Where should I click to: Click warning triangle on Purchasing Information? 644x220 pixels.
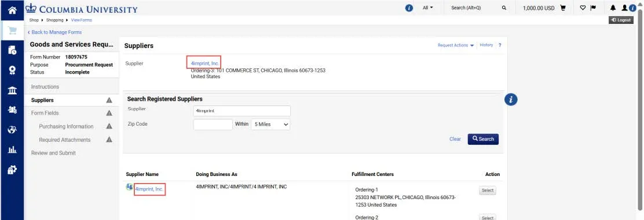pyautogui.click(x=109, y=126)
